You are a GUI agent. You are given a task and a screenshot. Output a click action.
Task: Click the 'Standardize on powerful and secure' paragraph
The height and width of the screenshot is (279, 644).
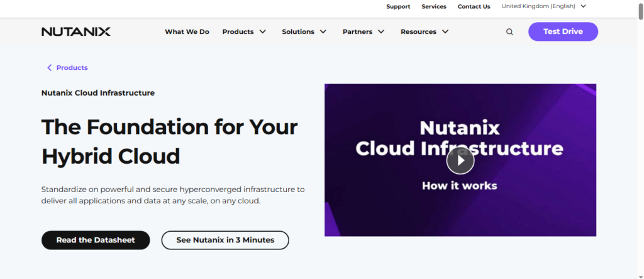173,195
